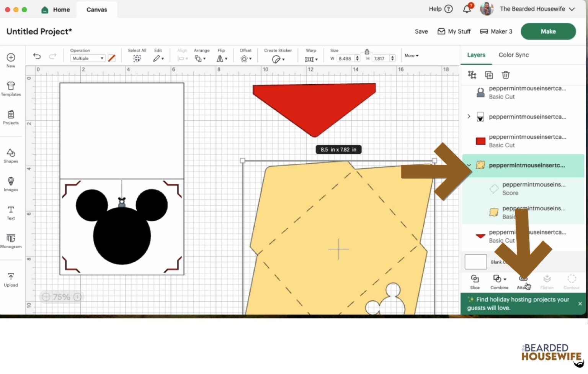Viewport: 588px width, 374px height.
Task: Click the Slice tool icon
Action: point(475,281)
